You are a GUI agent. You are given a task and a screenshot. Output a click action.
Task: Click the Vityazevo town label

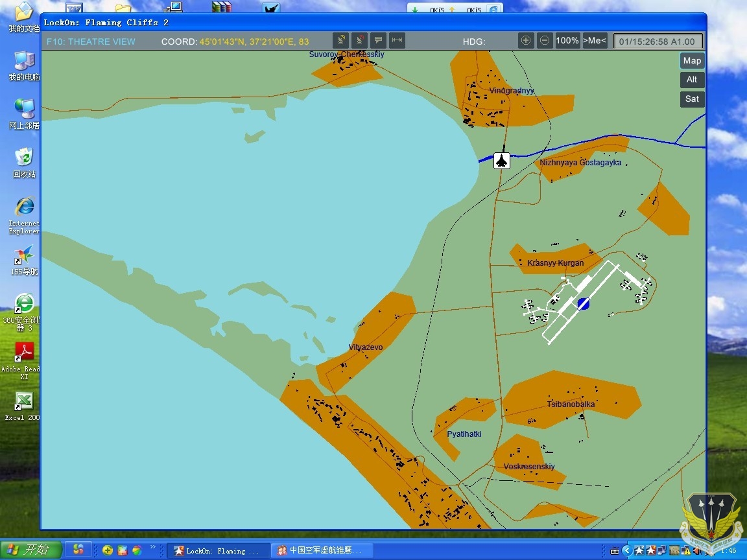366,347
